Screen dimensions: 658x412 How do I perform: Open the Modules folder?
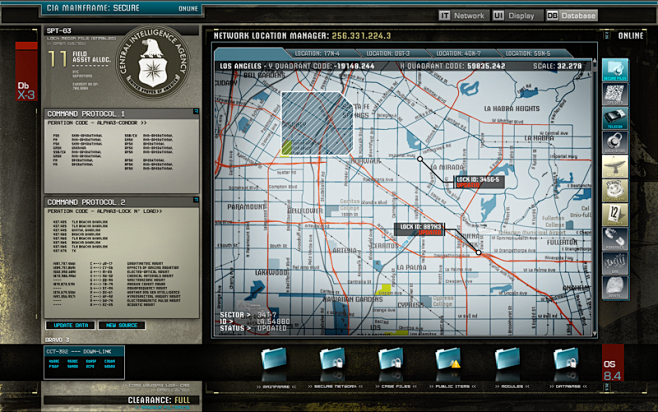[507, 360]
